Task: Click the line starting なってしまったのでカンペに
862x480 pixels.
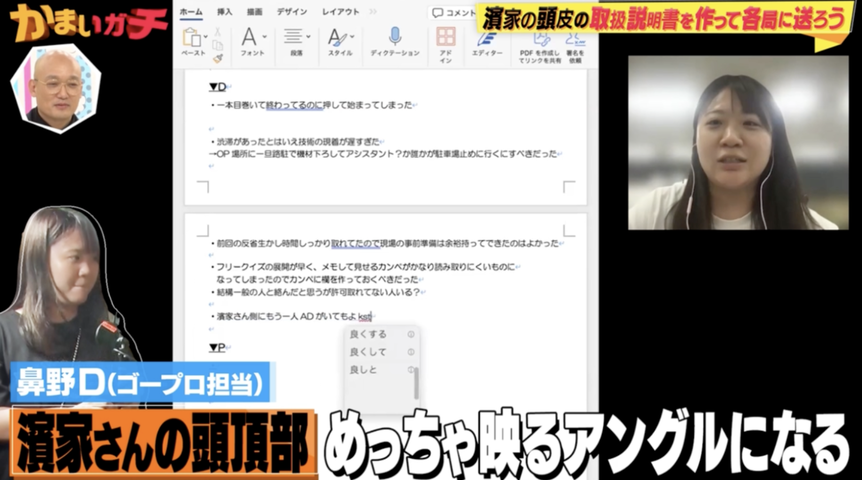Action: (x=318, y=279)
